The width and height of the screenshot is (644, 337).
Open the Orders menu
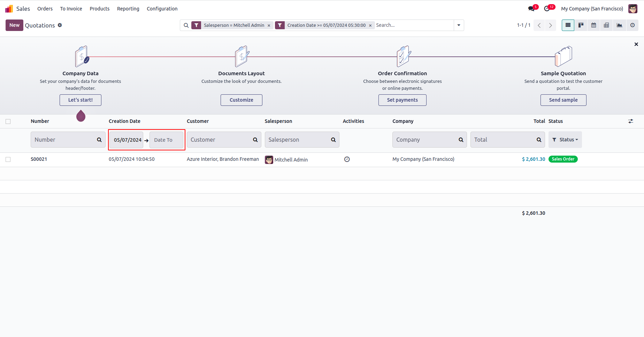[x=45, y=9]
